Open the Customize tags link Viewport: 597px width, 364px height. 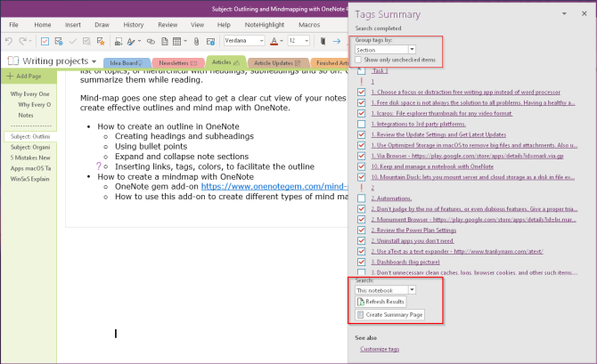[379, 348]
